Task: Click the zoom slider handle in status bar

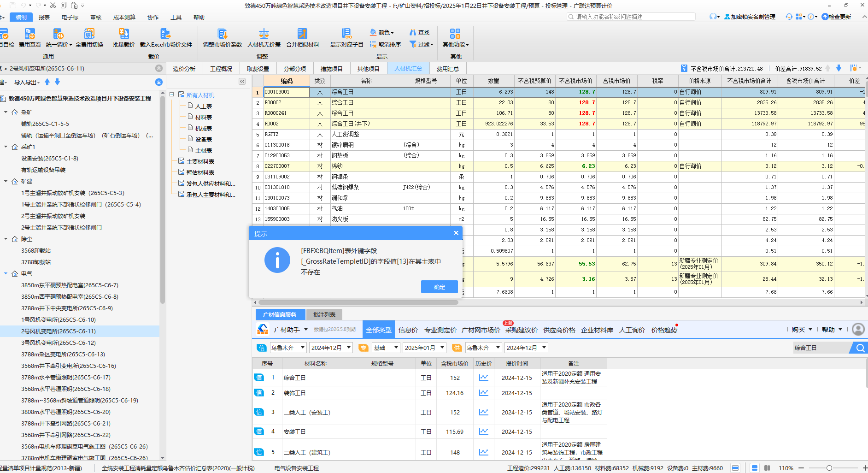Action: pos(829,468)
